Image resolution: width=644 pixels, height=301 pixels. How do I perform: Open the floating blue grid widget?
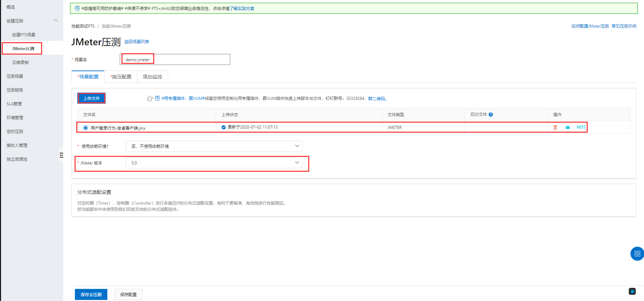pyautogui.click(x=637, y=254)
